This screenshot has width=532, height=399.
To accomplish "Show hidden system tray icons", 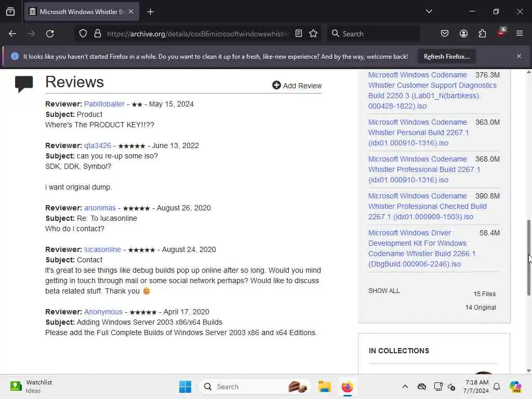I will click(405, 387).
